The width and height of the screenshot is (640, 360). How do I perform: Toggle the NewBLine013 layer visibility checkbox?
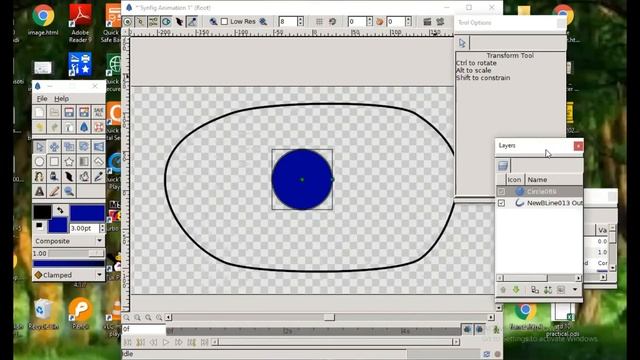(x=501, y=203)
